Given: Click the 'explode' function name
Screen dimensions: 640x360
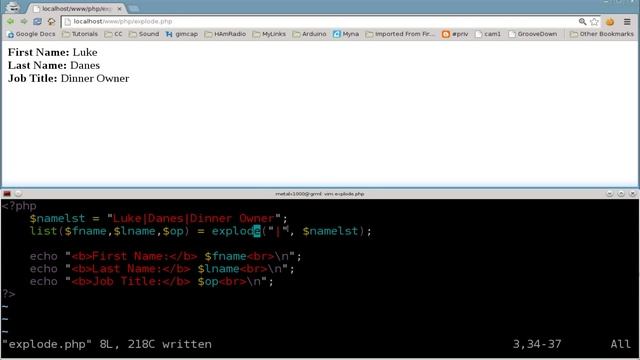Looking at the screenshot, I should pos(236,231).
